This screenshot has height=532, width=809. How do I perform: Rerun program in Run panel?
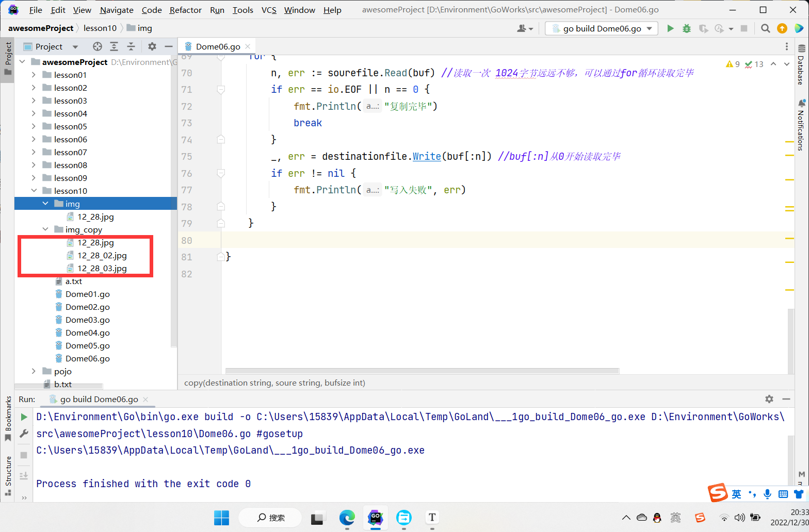24,417
